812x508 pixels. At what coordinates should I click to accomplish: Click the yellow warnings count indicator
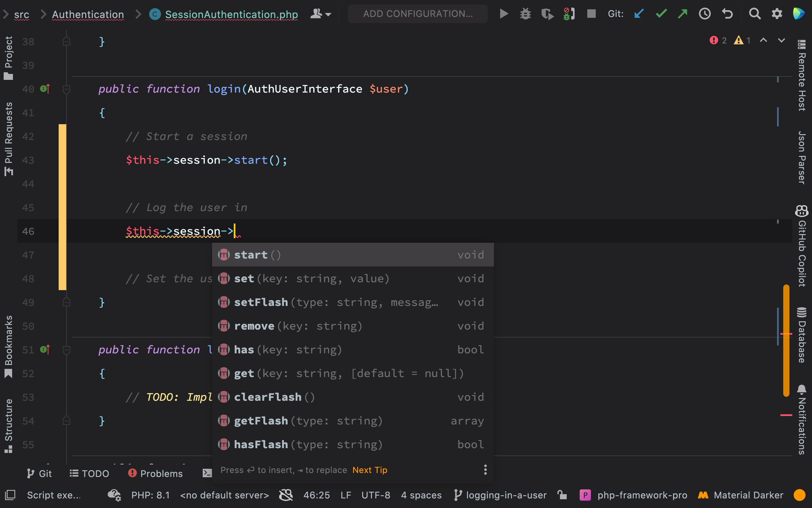742,40
